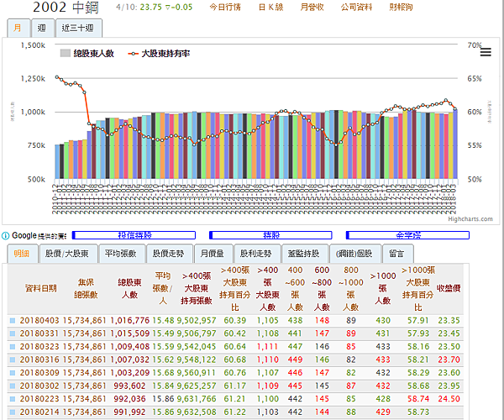Click the 60.39 percentage cell
This screenshot has height=420, width=504.
235,320
